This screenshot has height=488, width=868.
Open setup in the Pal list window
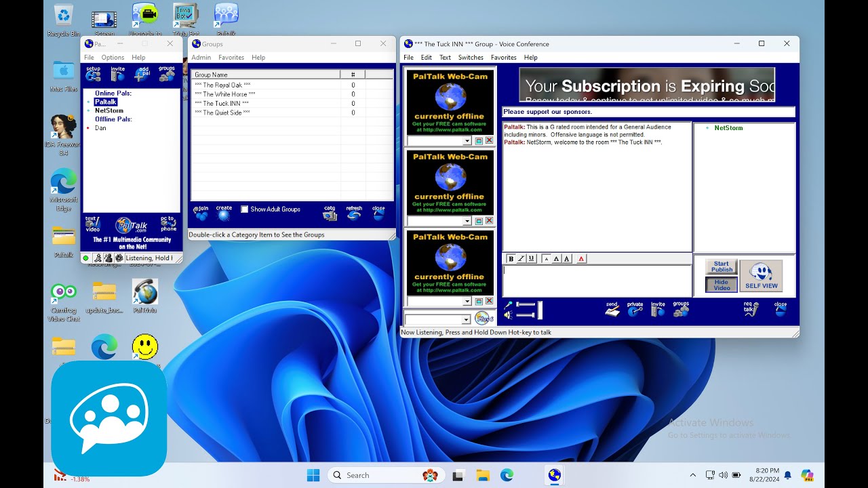(93, 74)
